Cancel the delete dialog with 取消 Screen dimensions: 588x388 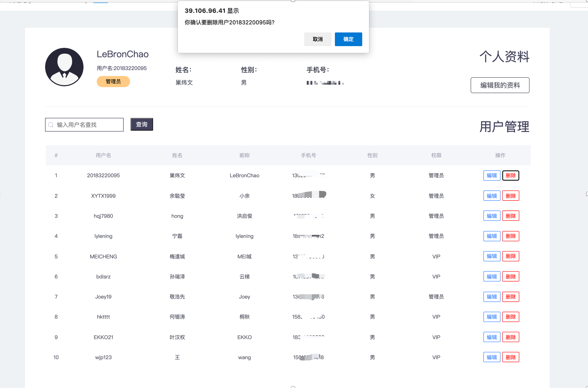[x=317, y=39]
